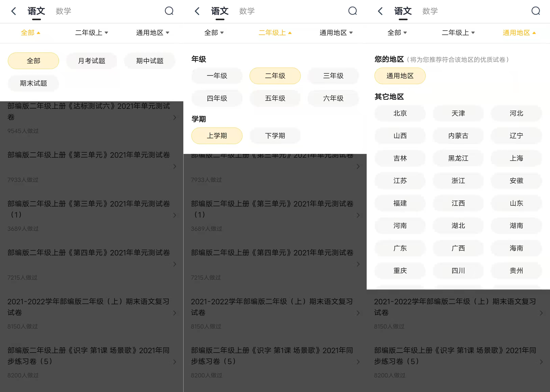Select 期中试题 filter chip

point(150,61)
